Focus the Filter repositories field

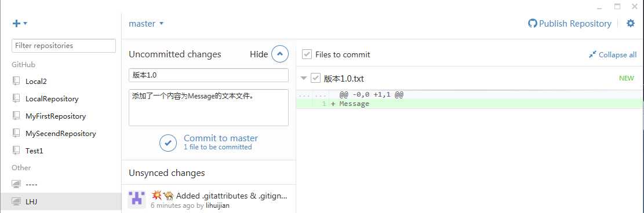(x=64, y=46)
